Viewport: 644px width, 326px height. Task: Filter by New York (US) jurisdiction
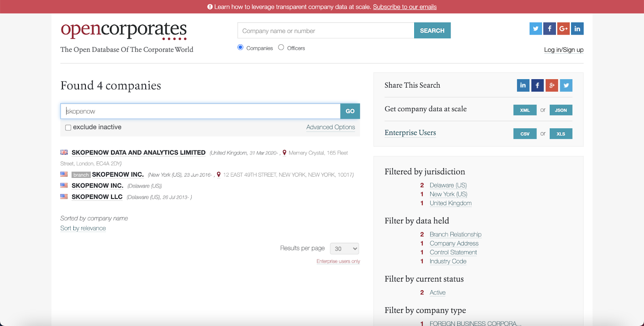(x=448, y=194)
